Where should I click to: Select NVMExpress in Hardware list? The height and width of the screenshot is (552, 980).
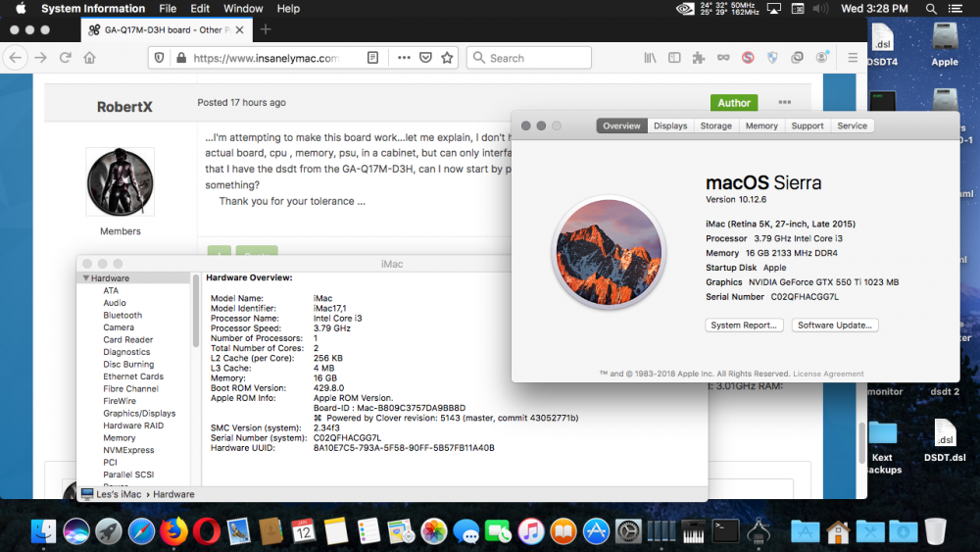coord(128,450)
